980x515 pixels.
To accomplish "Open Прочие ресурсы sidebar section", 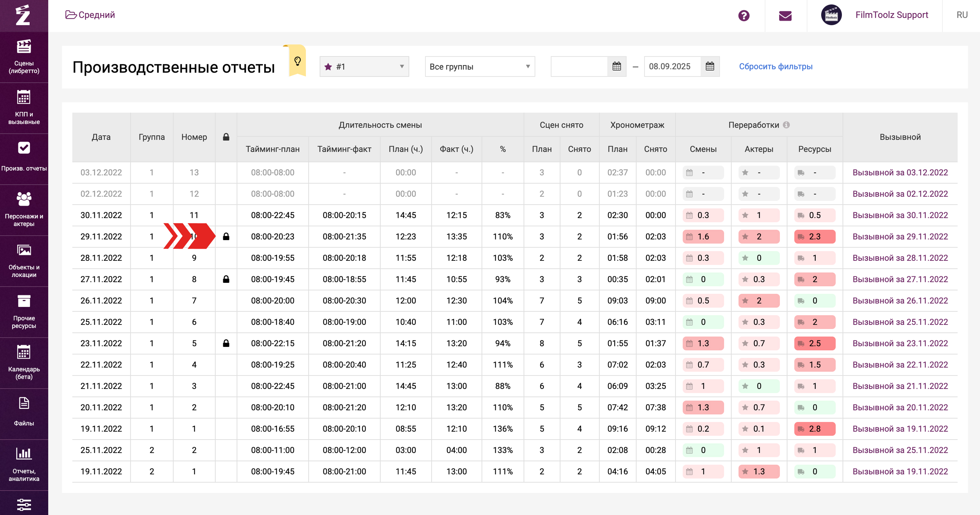I will click(24, 312).
